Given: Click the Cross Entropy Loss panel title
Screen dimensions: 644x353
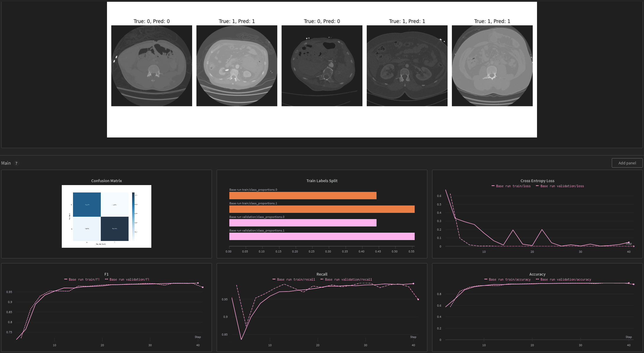Looking at the screenshot, I should pyautogui.click(x=537, y=181).
